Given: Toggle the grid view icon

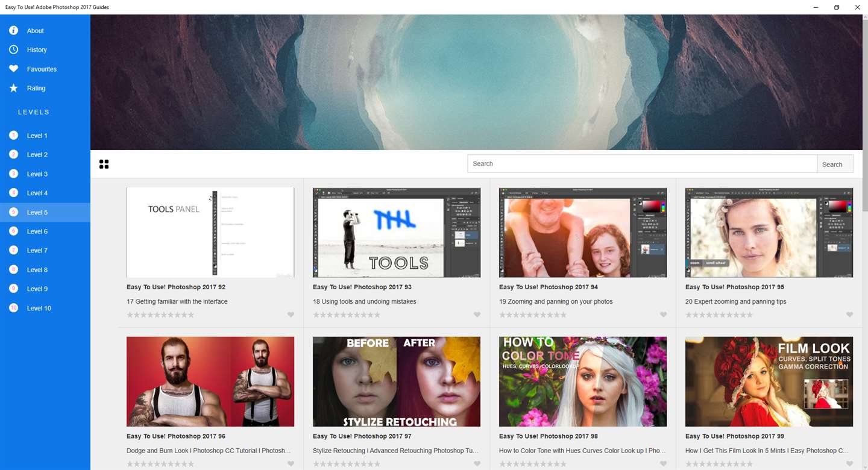Looking at the screenshot, I should click(x=104, y=164).
